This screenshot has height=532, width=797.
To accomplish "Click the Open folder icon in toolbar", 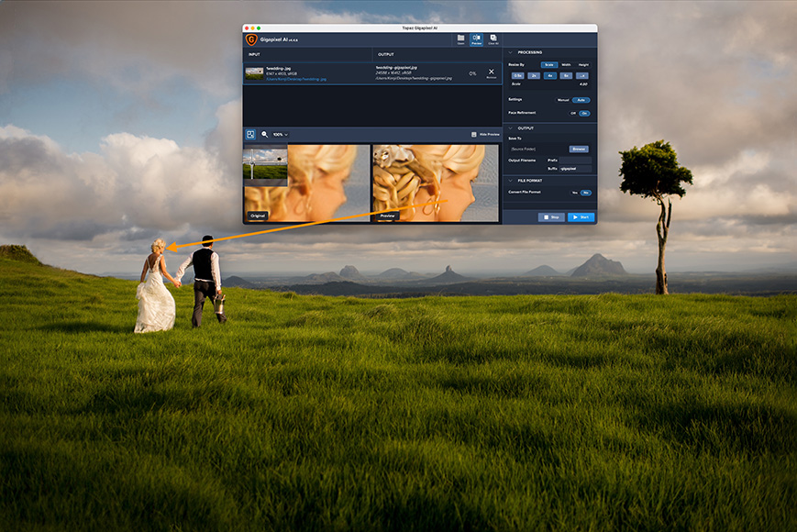I will click(x=460, y=39).
